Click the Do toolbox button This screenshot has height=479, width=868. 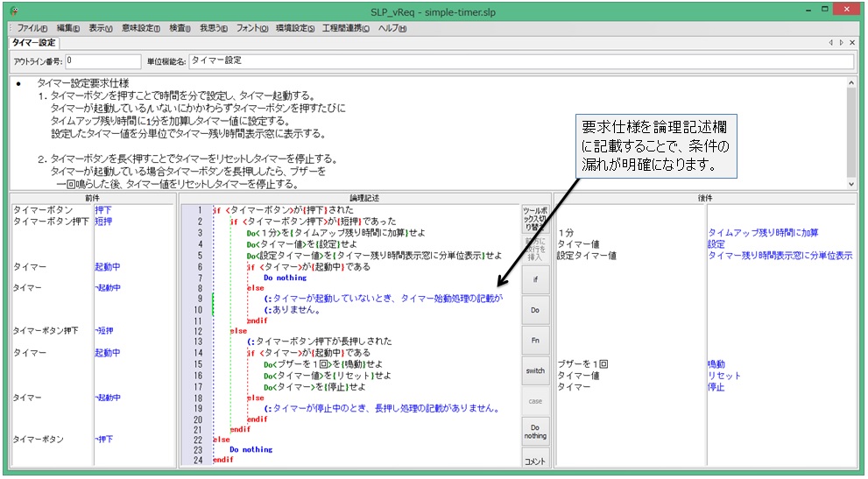click(x=535, y=310)
